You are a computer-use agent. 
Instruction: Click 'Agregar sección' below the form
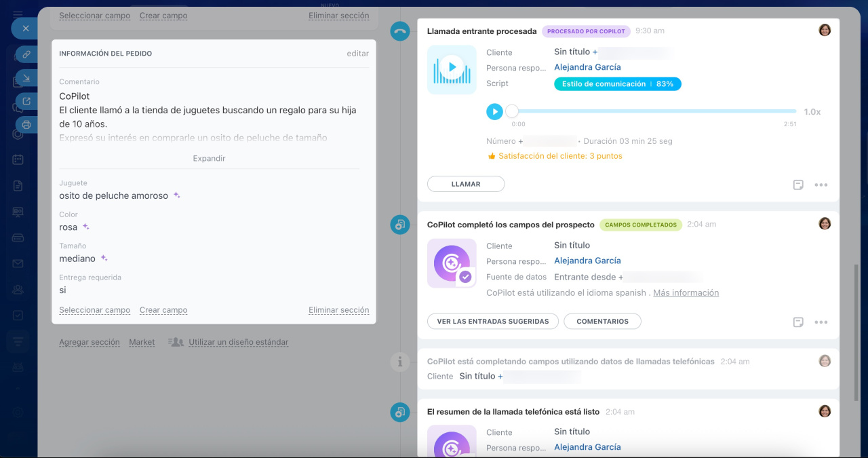[x=90, y=343]
